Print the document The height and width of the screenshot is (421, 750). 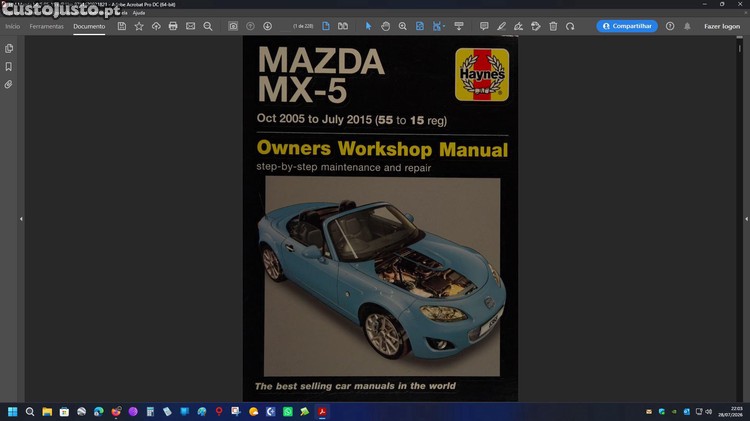tap(173, 26)
